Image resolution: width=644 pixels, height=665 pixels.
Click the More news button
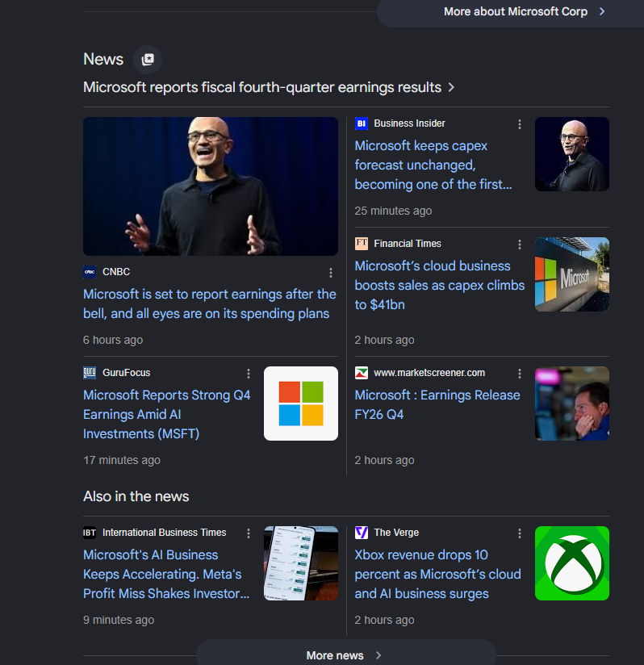(x=345, y=653)
